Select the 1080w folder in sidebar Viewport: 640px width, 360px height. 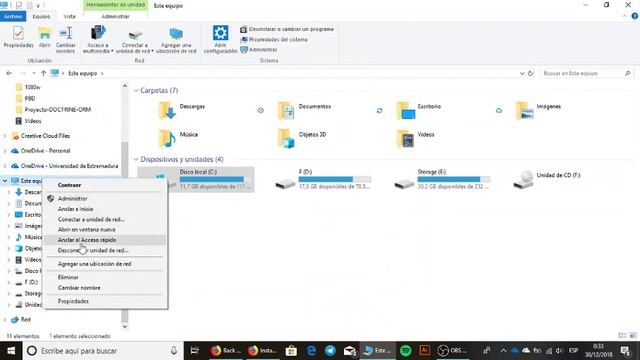click(x=28, y=87)
